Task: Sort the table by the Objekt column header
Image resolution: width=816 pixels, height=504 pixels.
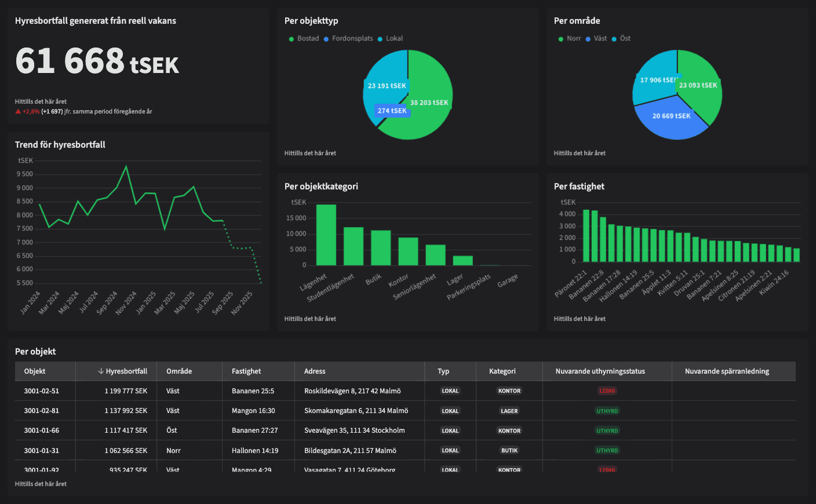Action: tap(35, 371)
